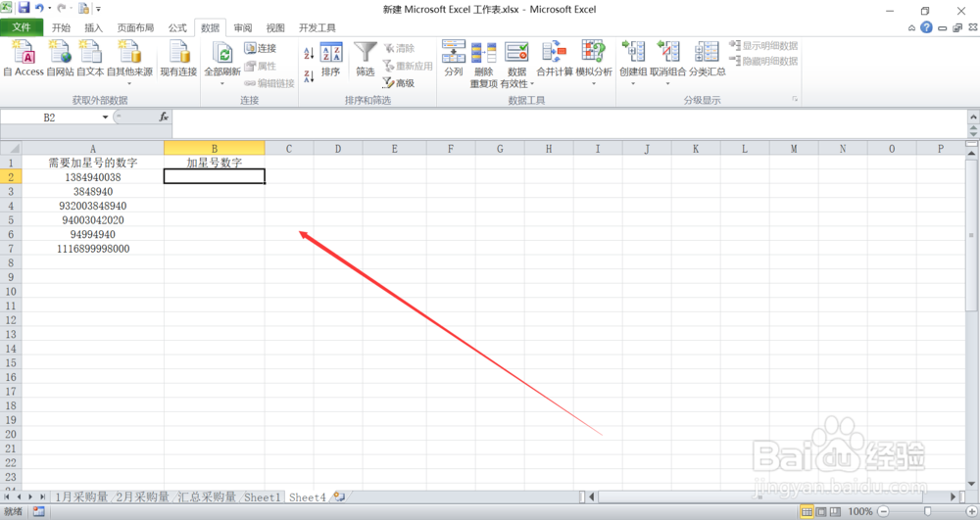Viewport: 980px width, 520px height.
Task: Click the 重新应用 reapply button
Action: click(408, 66)
